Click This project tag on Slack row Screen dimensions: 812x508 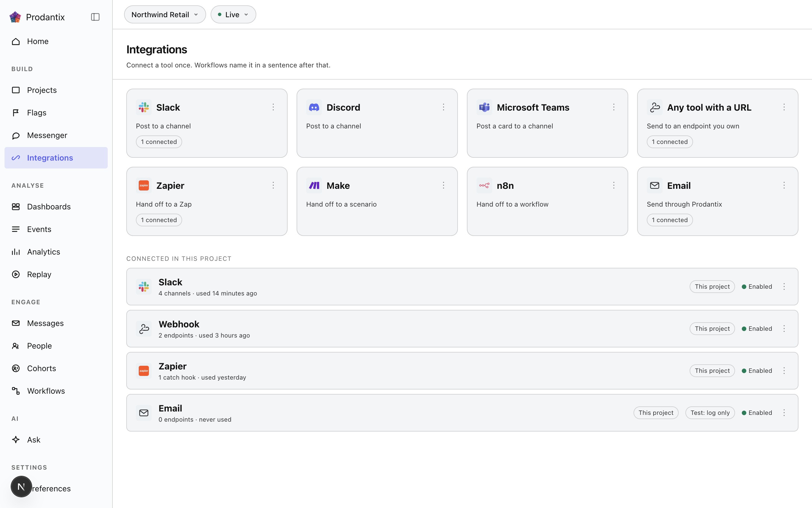(712, 286)
